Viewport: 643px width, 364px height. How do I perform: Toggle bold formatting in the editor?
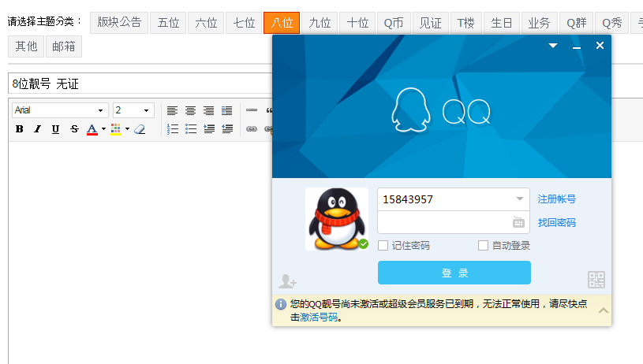point(19,129)
